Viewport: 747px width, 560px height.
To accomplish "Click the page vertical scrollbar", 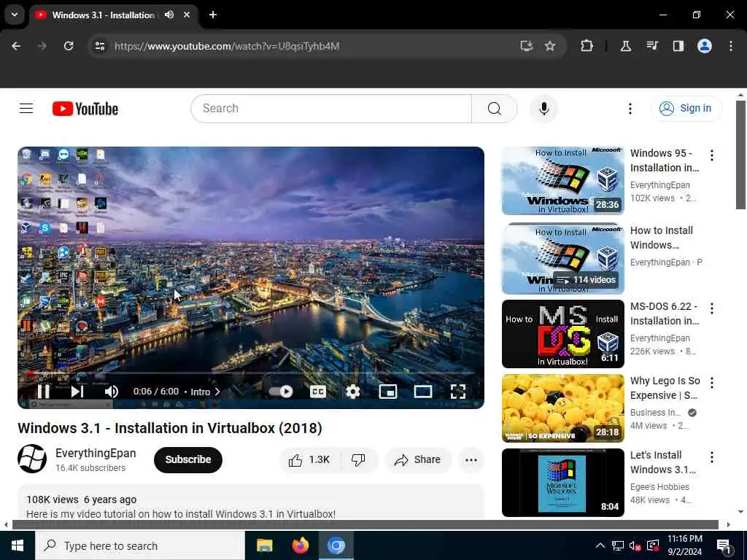I will 740,156.
